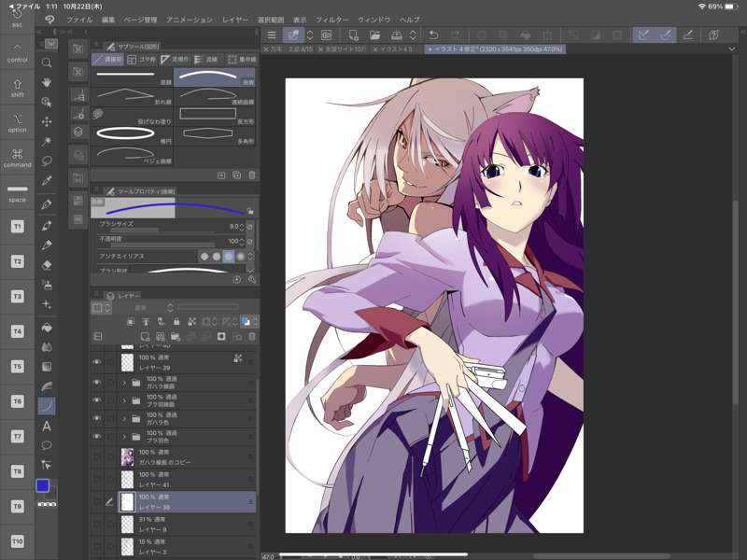Select the Lasso selection tool

(x=46, y=161)
